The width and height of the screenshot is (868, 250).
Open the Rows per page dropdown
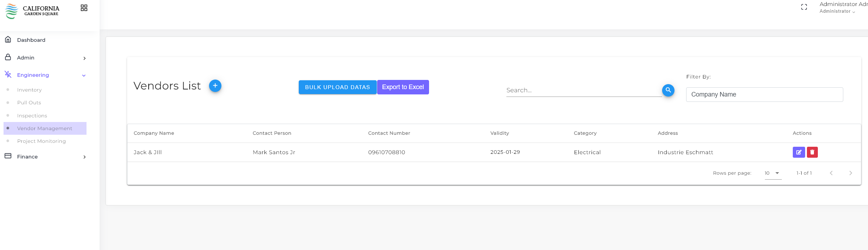(773, 173)
